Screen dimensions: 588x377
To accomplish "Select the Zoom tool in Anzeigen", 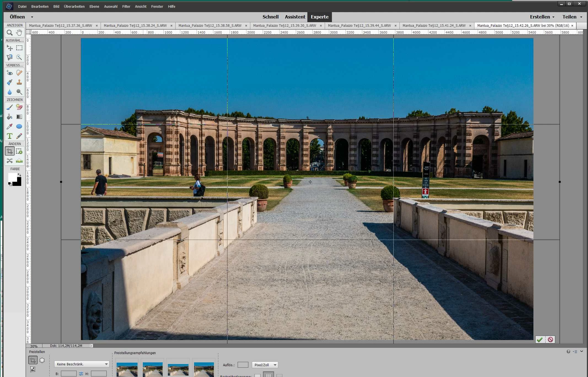I will pyautogui.click(x=9, y=33).
